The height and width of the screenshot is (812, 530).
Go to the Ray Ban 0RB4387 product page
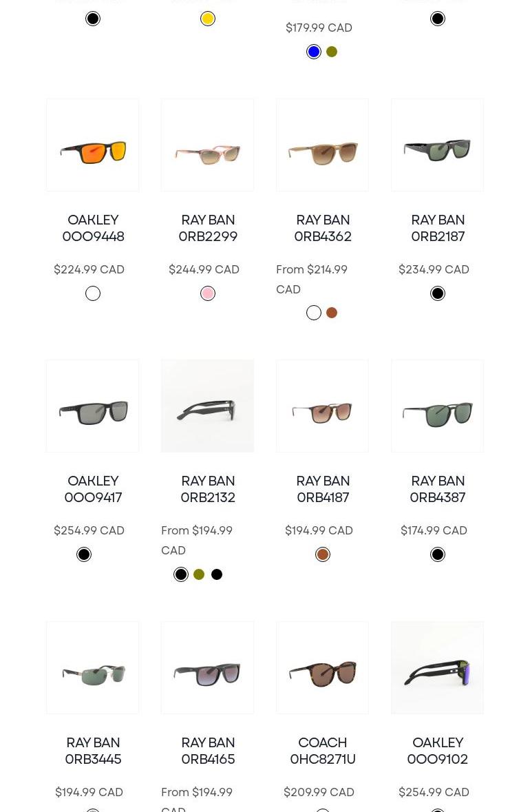click(437, 489)
